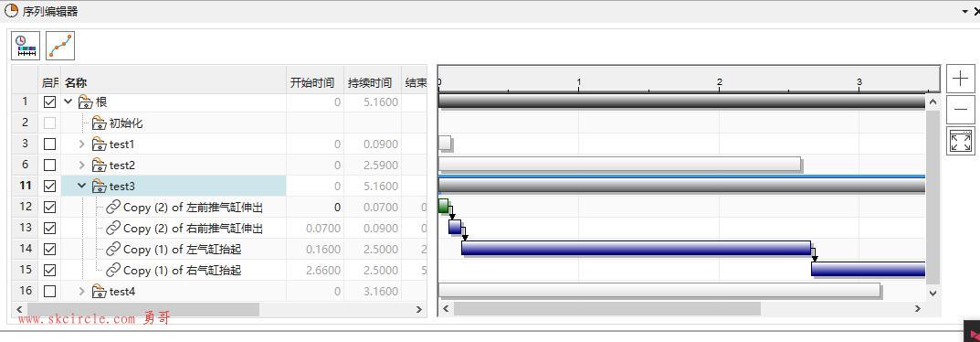
Task: Zoom in timeline with plus button
Action: click(x=961, y=78)
